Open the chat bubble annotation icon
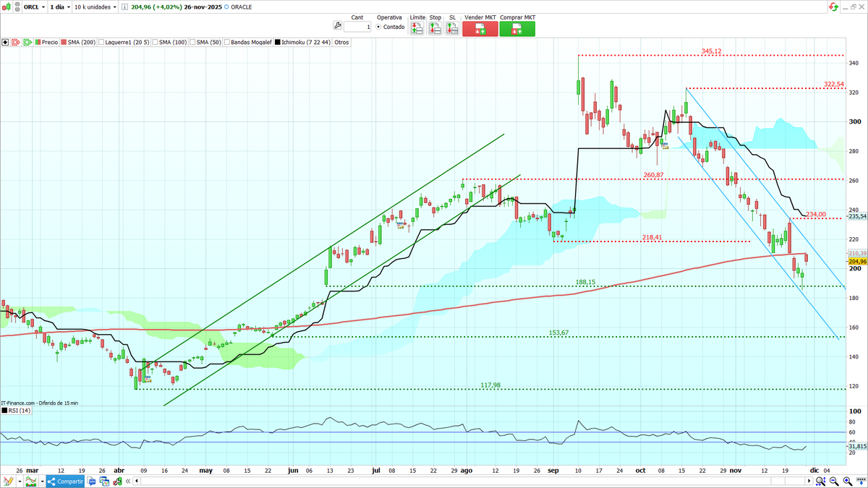This screenshot has width=868, height=488. (x=91, y=481)
